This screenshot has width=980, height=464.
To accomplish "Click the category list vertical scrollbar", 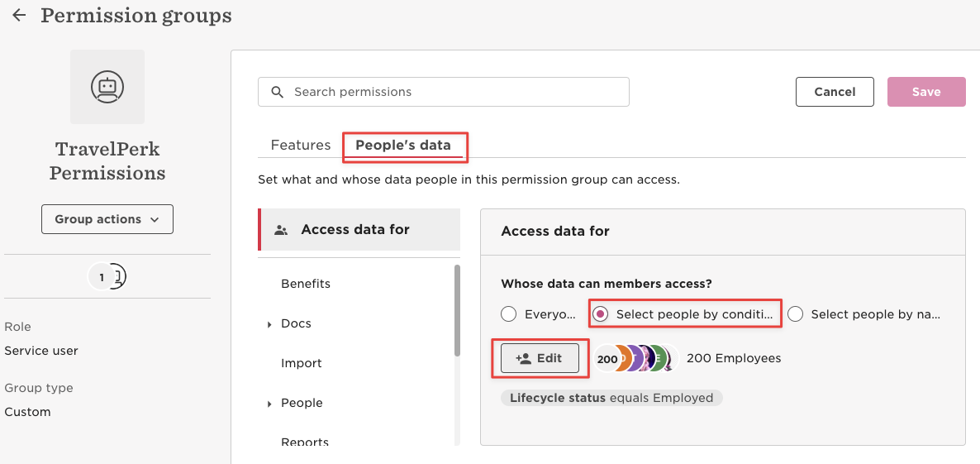I will 457,310.
